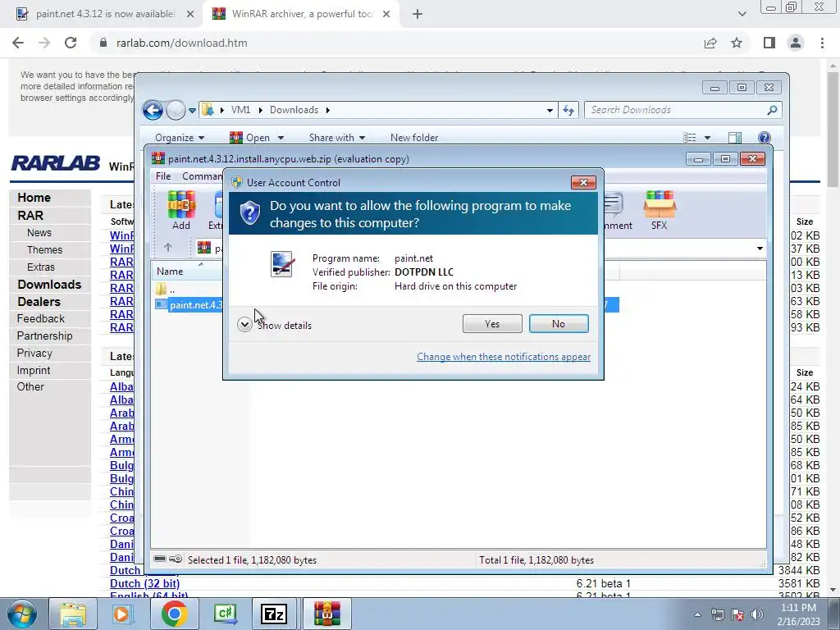Open the view options dropdown arrow in Explorer
Viewport: 840px width, 630px height.
point(707,138)
